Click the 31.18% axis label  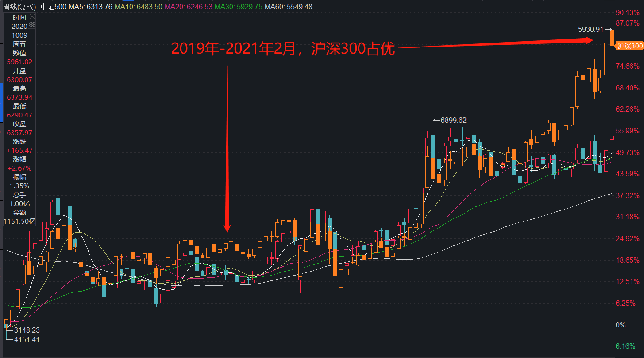click(x=628, y=217)
